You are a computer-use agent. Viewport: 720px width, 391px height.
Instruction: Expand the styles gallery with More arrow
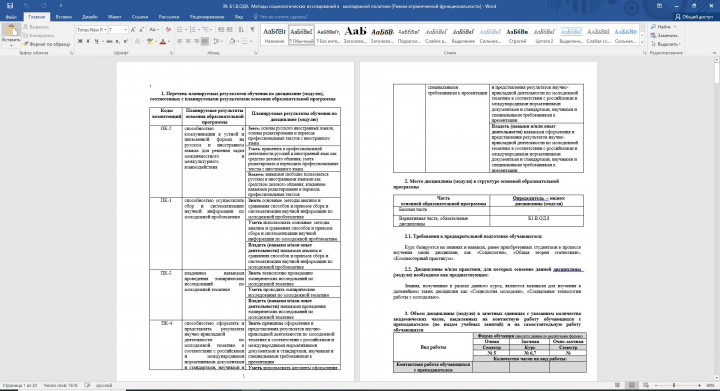pos(641,42)
